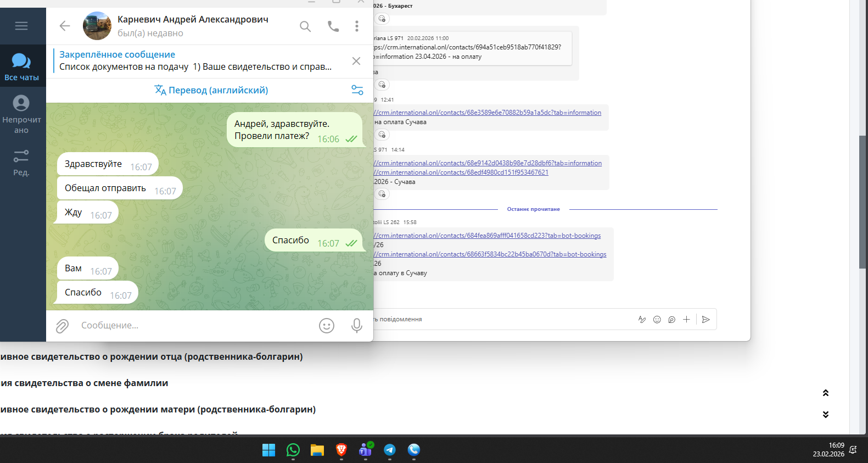Open the Telegram hamburger menu

(21, 26)
